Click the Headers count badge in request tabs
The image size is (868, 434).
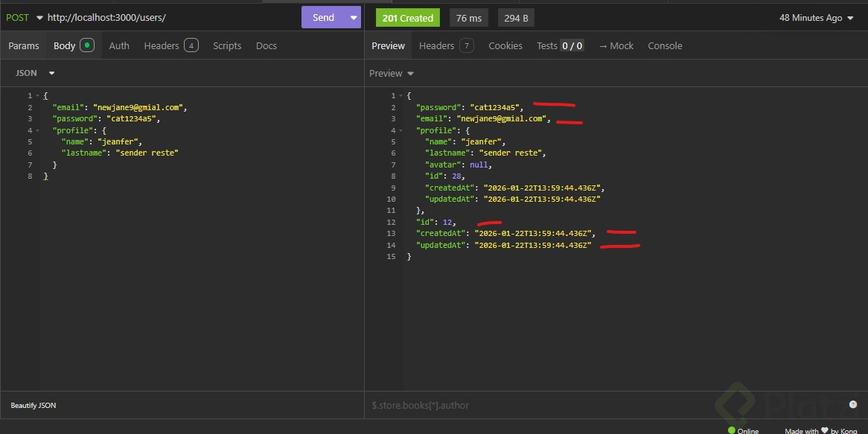tap(191, 45)
